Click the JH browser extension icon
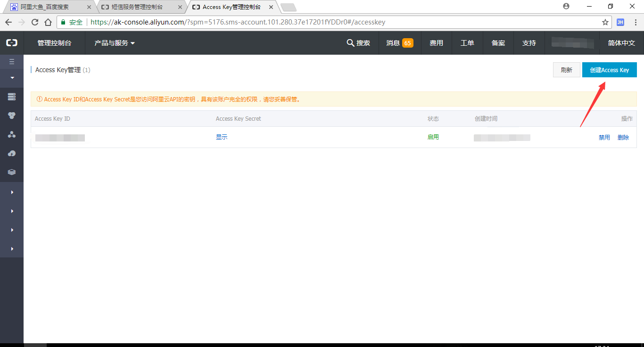Screen dimensions: 644x347 pos(620,22)
